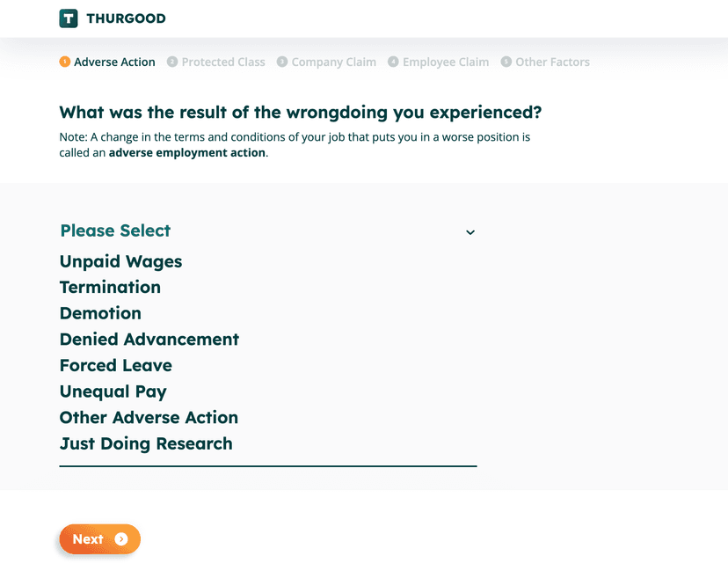Screen dimensions: 728x578
Task: Click the chevron beside Please Select
Action: click(470, 231)
